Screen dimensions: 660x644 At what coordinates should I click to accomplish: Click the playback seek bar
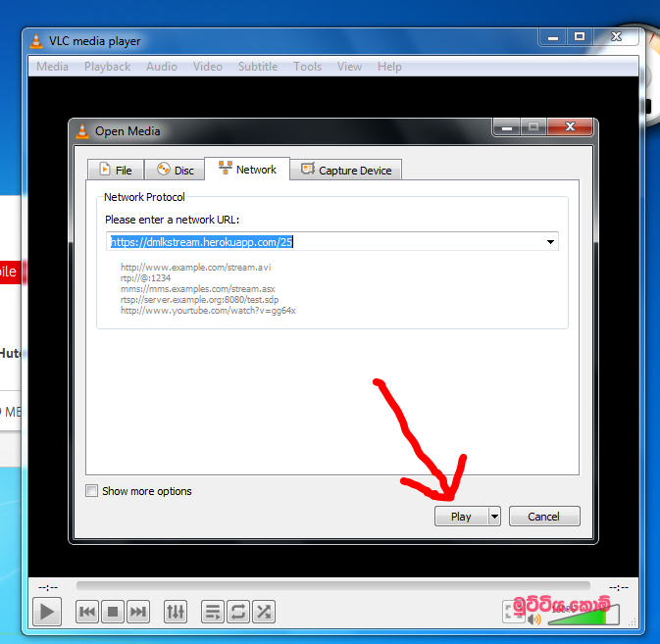(x=333, y=586)
